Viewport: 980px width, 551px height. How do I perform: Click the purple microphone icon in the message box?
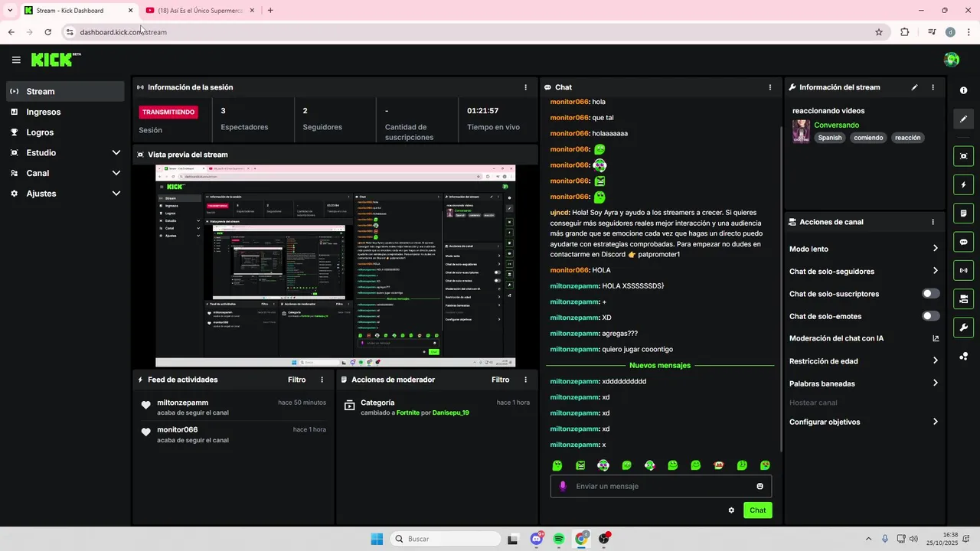563,486
